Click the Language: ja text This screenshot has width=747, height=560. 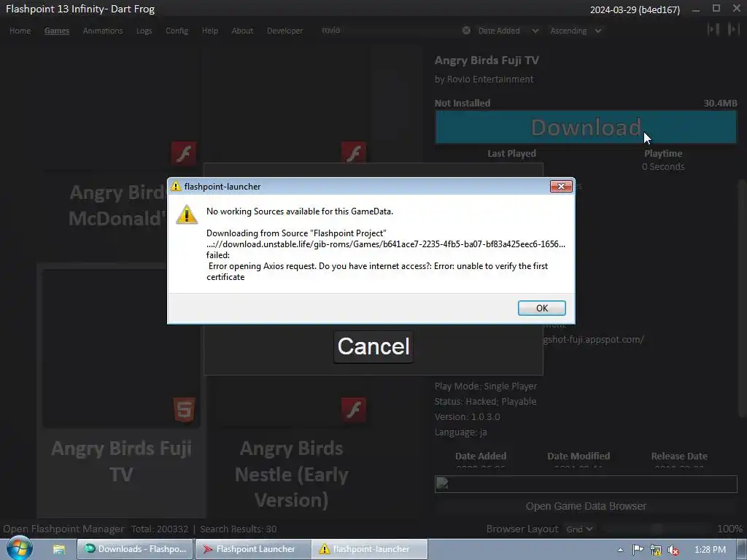point(460,432)
